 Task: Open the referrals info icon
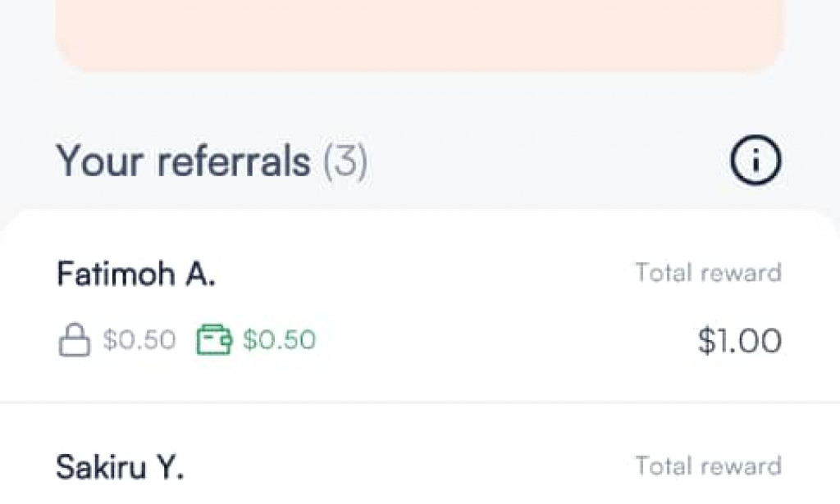pos(756,162)
